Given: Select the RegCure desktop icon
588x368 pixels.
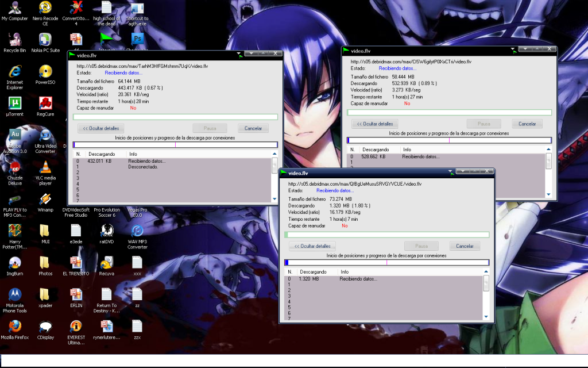Looking at the screenshot, I should pos(45,106).
